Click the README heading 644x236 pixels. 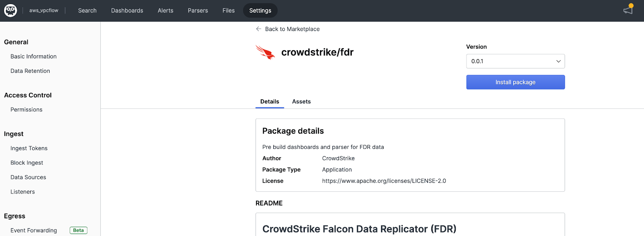tap(269, 203)
